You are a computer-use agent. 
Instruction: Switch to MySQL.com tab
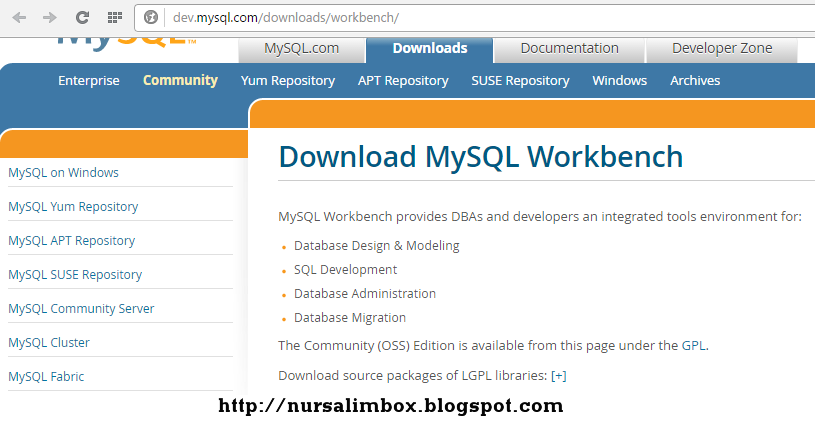tap(301, 48)
